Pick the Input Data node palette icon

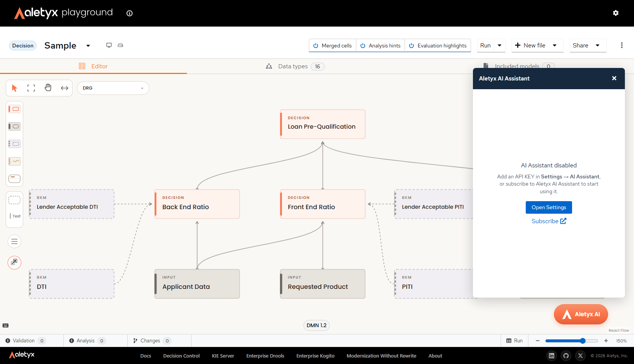(x=14, y=126)
